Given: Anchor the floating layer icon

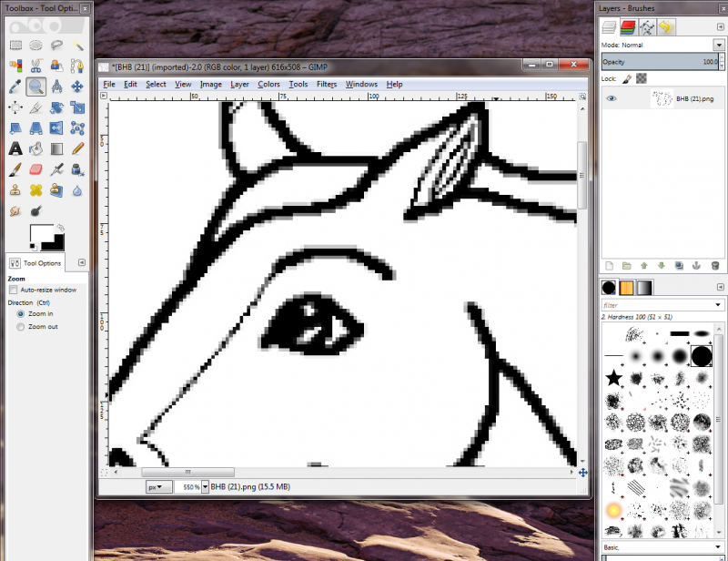Looking at the screenshot, I should tap(696, 266).
